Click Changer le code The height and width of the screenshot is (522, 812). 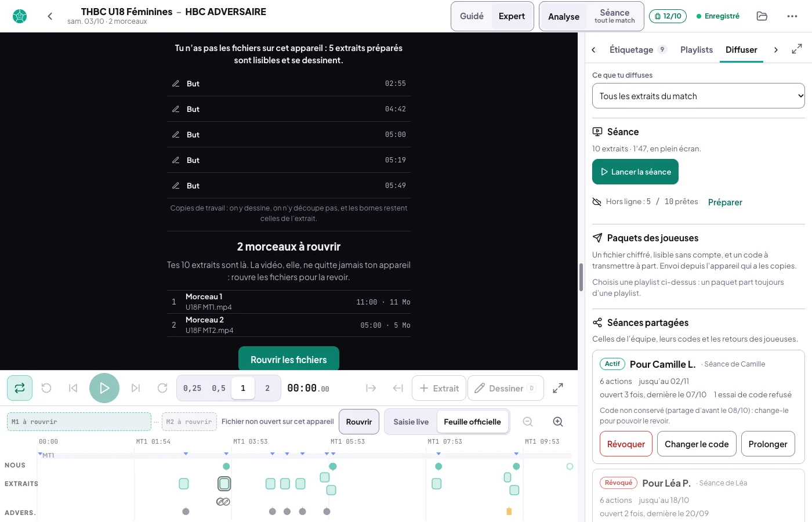click(x=697, y=444)
